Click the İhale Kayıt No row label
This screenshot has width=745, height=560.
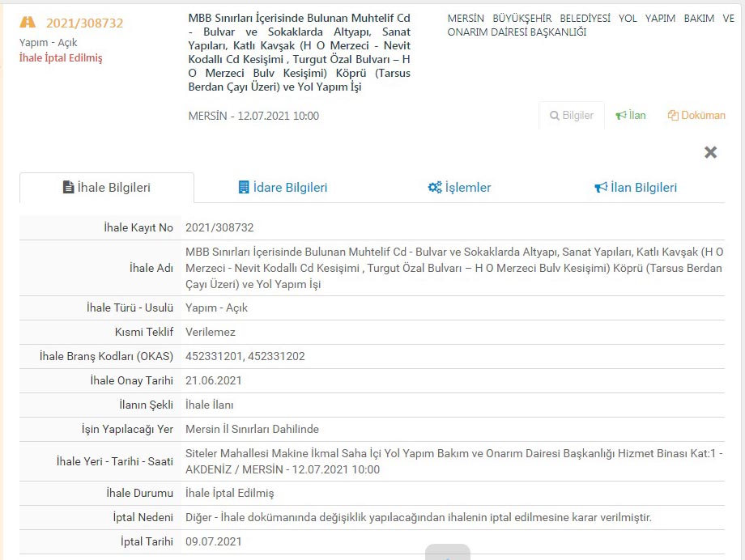coord(138,227)
